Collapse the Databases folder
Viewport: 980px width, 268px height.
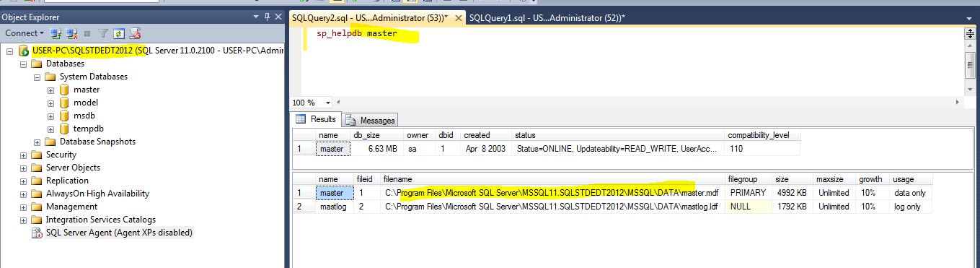[24, 64]
